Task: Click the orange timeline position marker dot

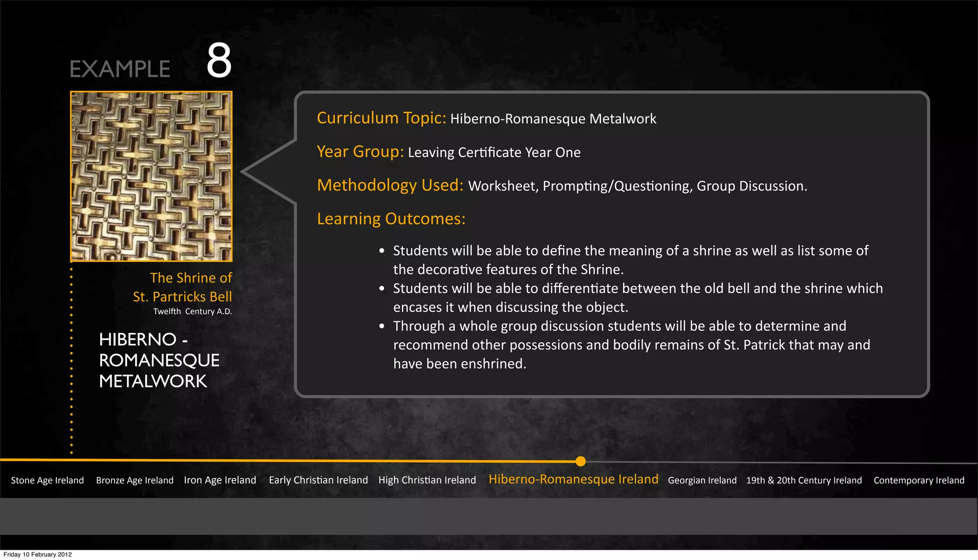Action: (580, 461)
